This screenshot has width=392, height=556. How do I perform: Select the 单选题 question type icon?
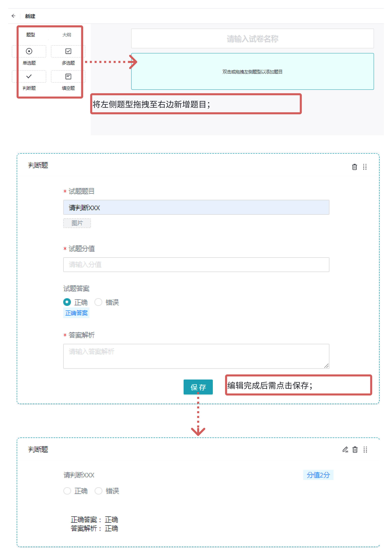click(29, 51)
